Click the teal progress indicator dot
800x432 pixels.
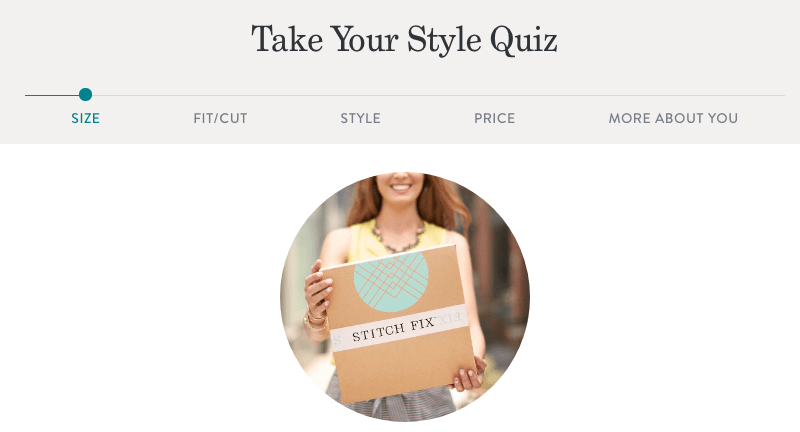coord(86,94)
